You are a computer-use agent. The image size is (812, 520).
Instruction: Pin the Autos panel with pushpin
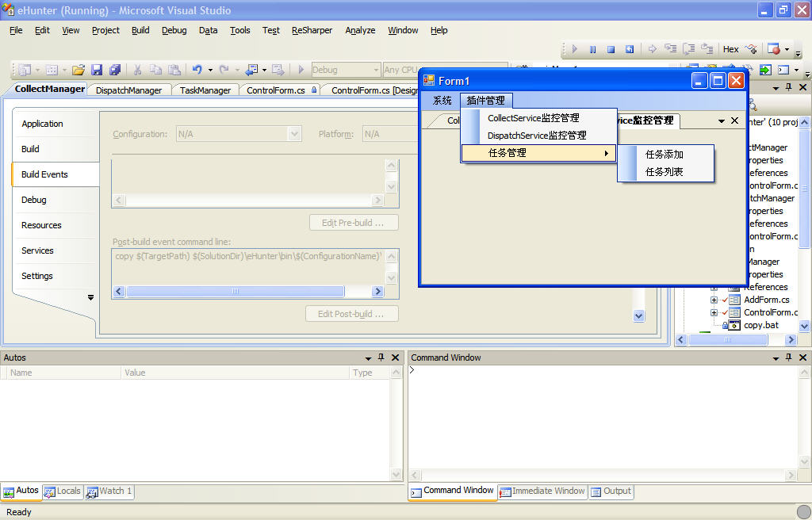(x=381, y=357)
